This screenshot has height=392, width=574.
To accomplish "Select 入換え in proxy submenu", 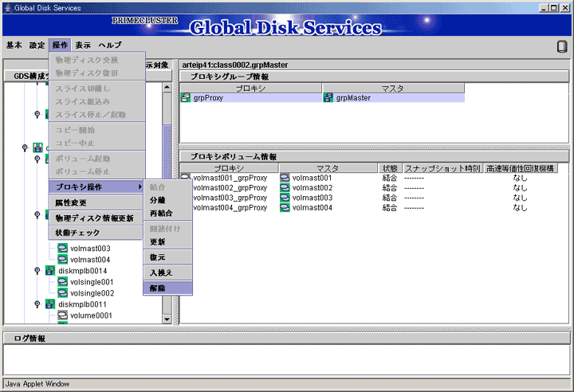I will coord(167,272).
